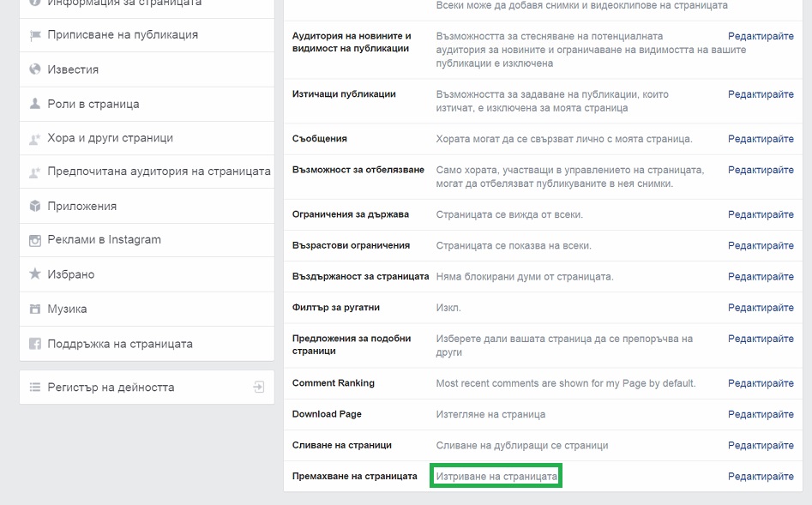Click the exit arrow icon in Регистър на дейността
812x505 pixels.
point(258,388)
